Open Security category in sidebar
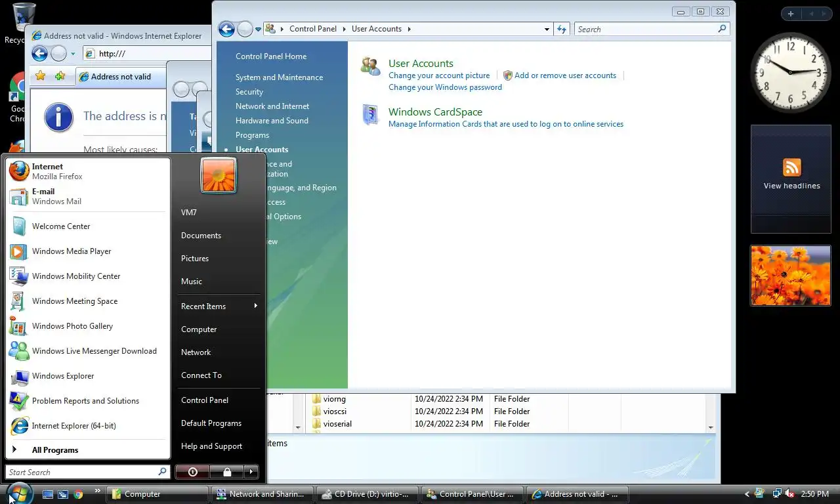Image resolution: width=840 pixels, height=504 pixels. pos(249,92)
